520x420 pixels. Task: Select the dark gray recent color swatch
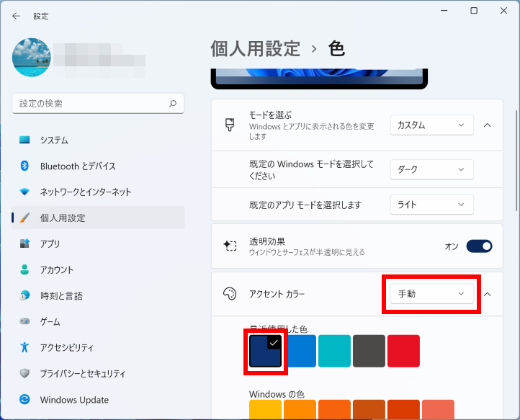click(x=369, y=351)
